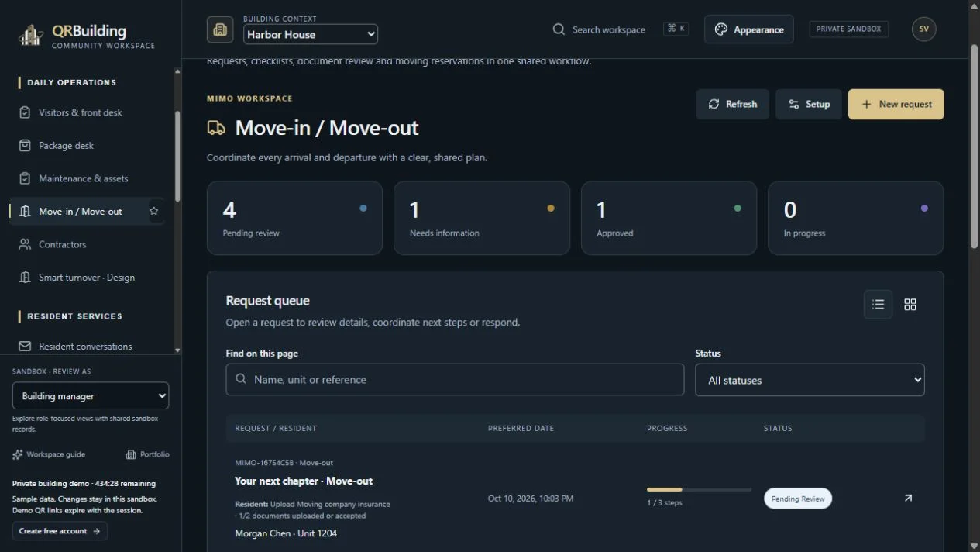Click the Private Sandbox badge
The image size is (980, 552).
[x=848, y=29]
